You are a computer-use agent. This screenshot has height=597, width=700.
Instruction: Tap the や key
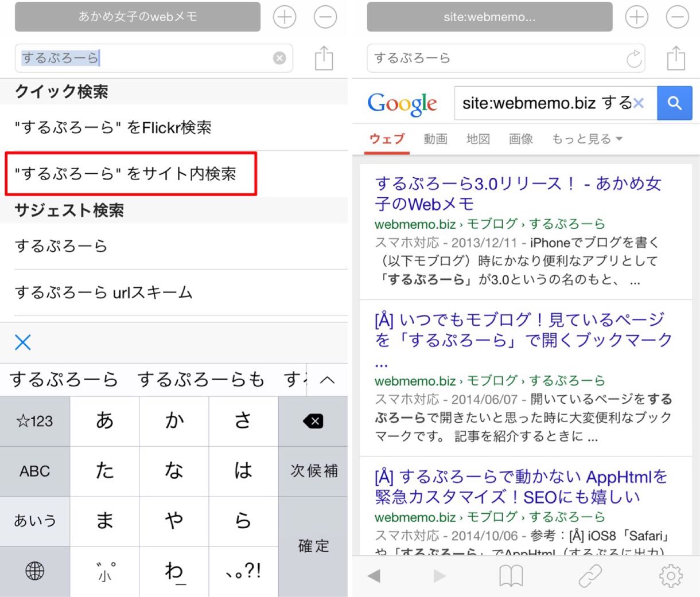174,521
